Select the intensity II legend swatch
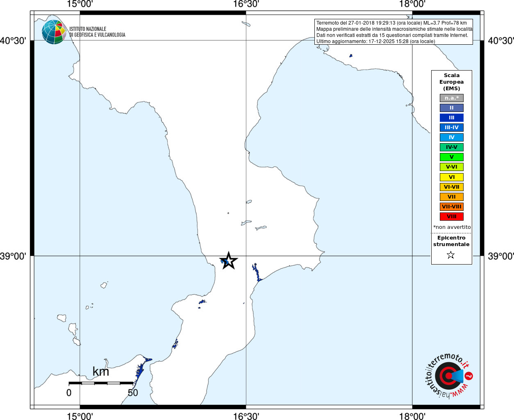 [x=452, y=108]
